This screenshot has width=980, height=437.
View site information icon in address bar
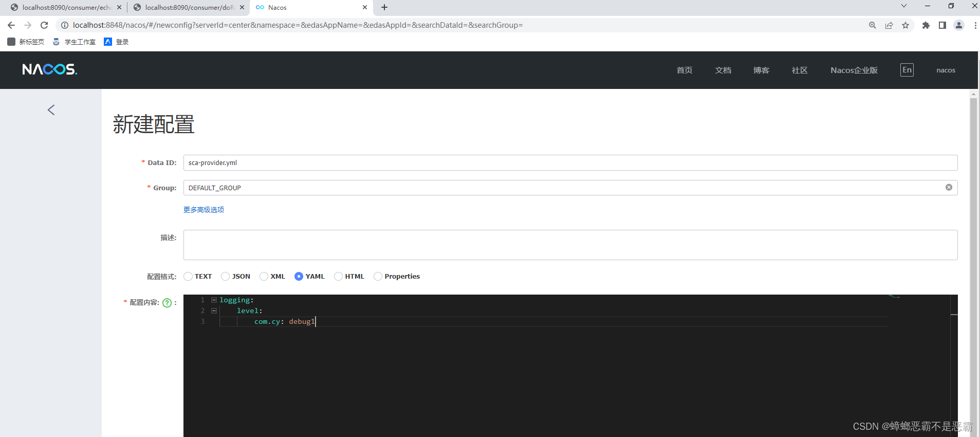65,25
